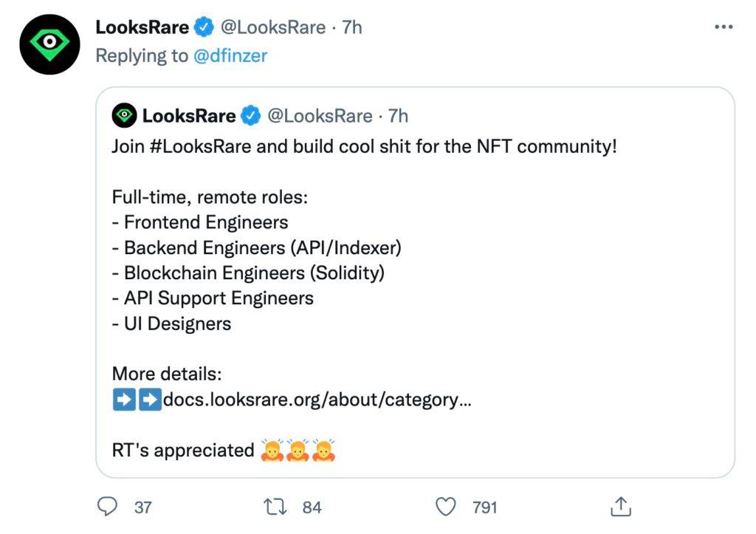756x534 pixels.
Task: Click the 791 likes count
Action: point(485,507)
